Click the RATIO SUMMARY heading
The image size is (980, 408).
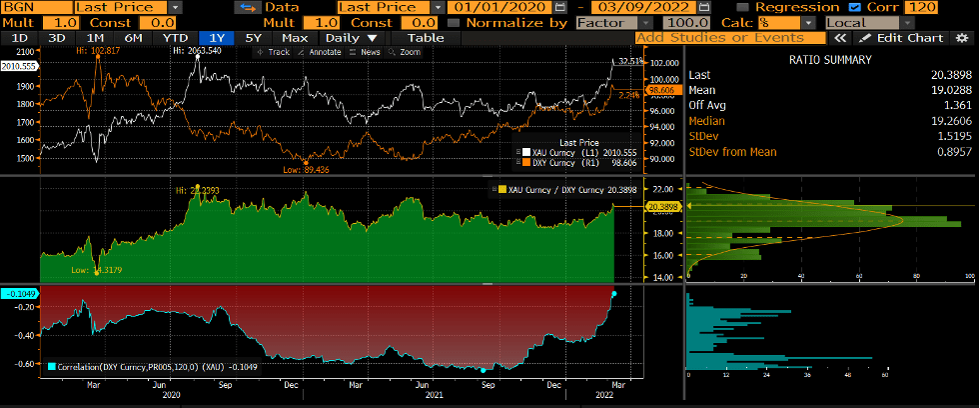coord(829,60)
